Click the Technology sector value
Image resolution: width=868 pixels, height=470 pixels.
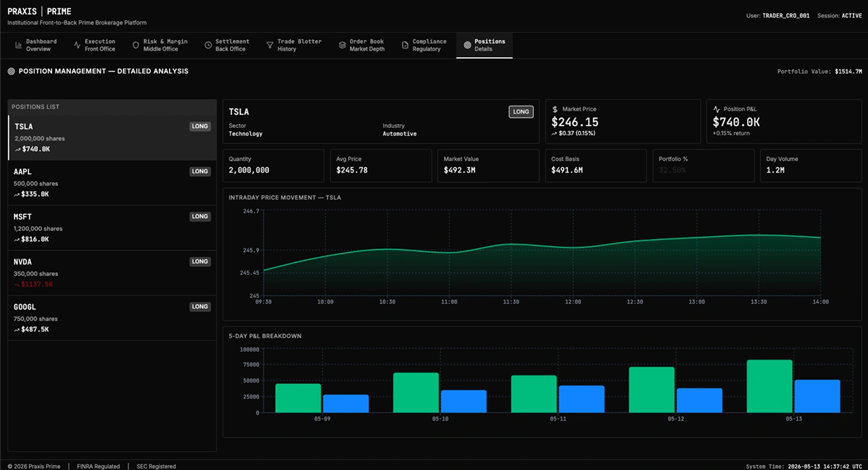(x=245, y=134)
